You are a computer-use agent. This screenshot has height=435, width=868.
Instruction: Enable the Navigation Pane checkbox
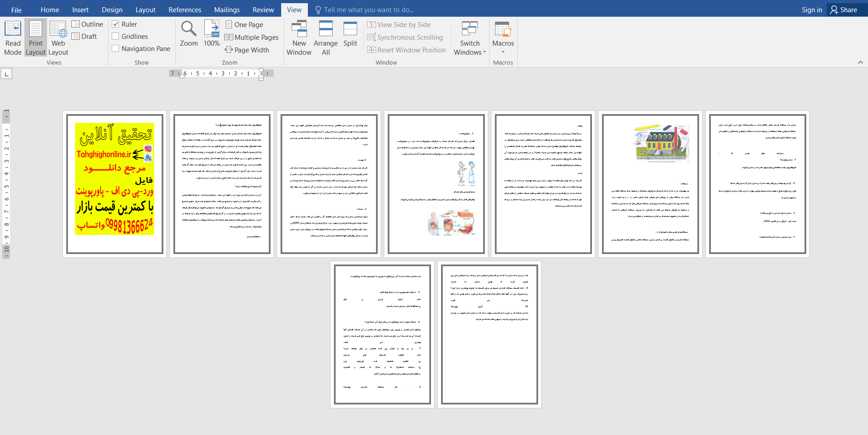click(116, 48)
